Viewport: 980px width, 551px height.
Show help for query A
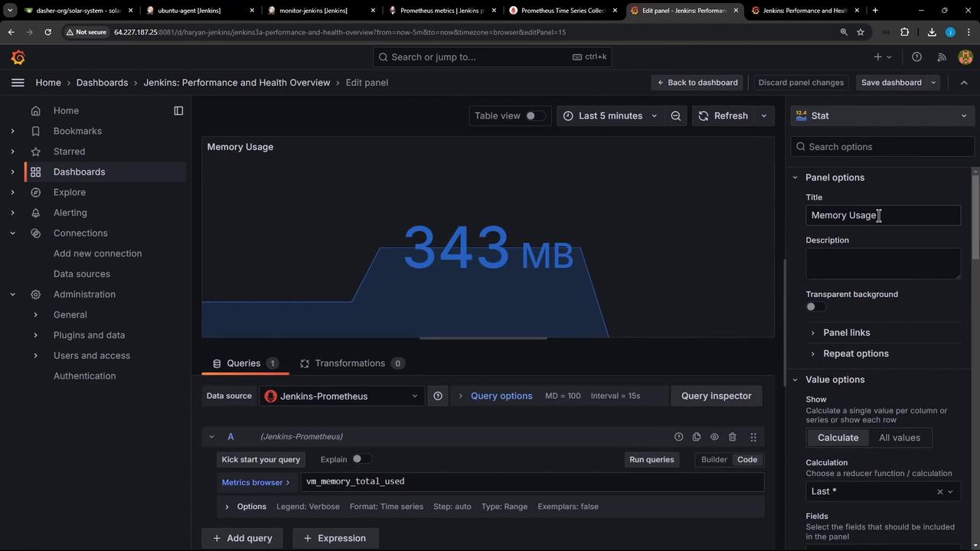(x=678, y=437)
